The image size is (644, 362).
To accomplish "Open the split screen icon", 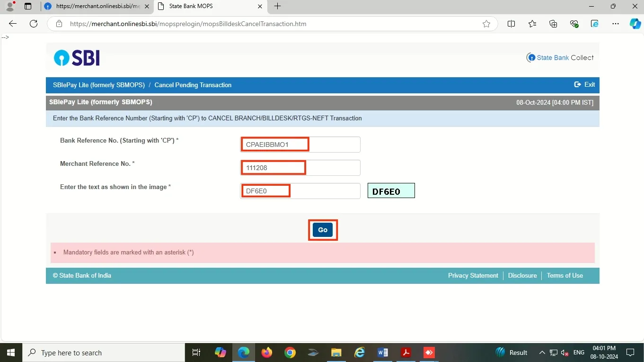I will point(511,24).
